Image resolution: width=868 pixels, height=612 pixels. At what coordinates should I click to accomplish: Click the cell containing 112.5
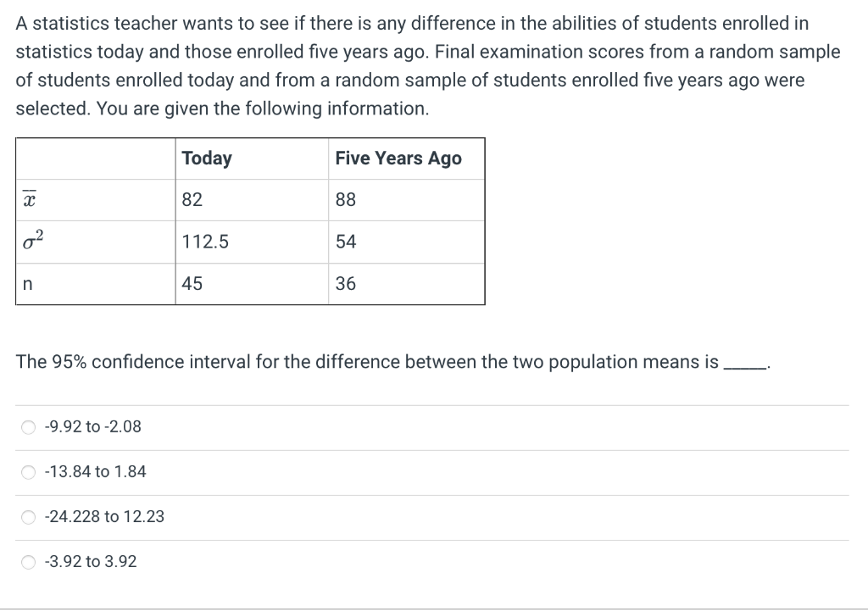[x=252, y=242]
